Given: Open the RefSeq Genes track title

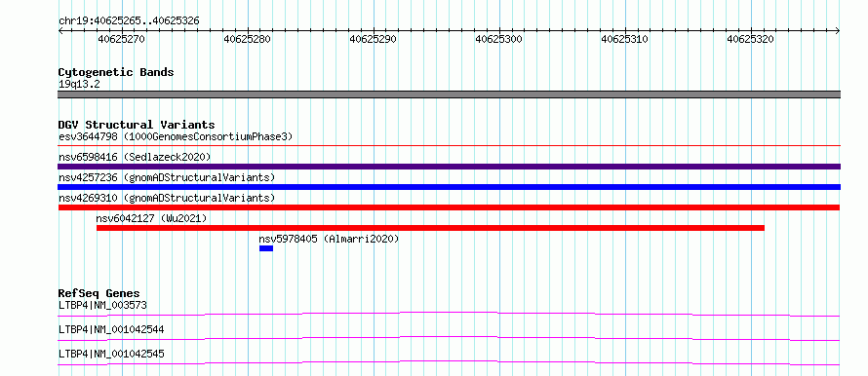Looking at the screenshot, I should click(x=99, y=293).
